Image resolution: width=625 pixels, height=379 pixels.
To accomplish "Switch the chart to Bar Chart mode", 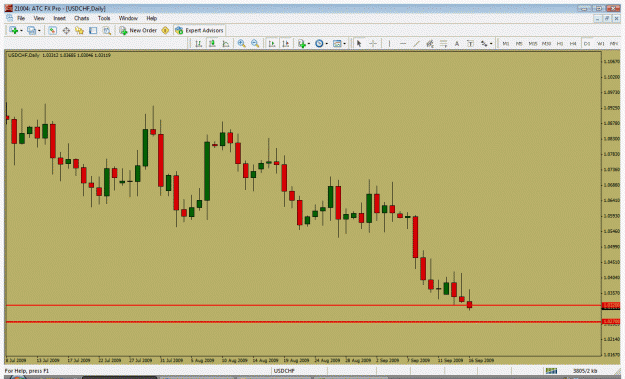I will tap(198, 43).
